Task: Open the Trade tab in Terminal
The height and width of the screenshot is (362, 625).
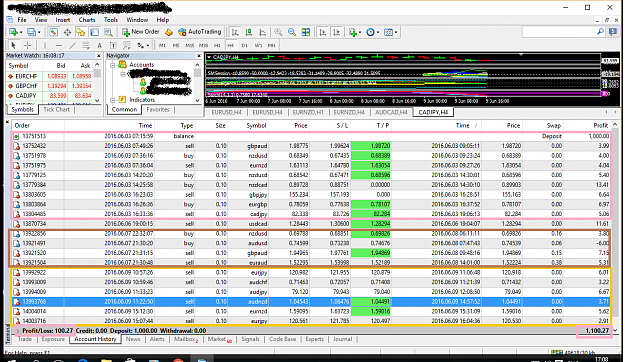Action: point(25,339)
